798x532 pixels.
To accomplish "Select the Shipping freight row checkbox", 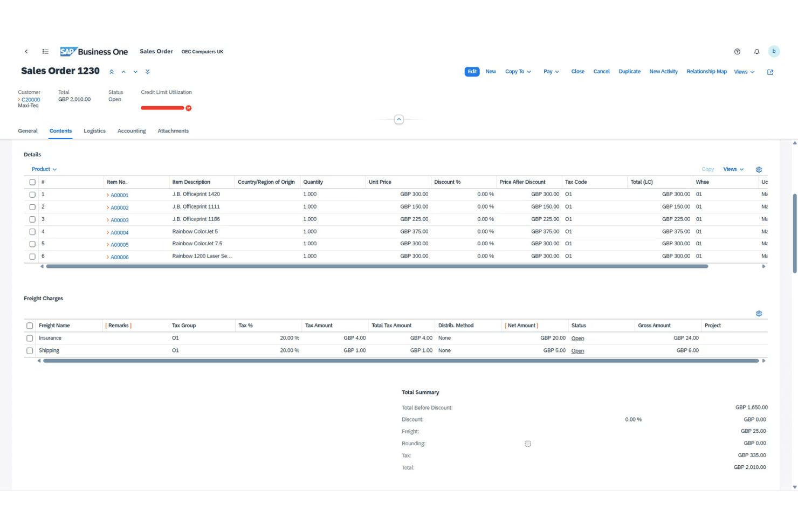I will tap(30, 351).
